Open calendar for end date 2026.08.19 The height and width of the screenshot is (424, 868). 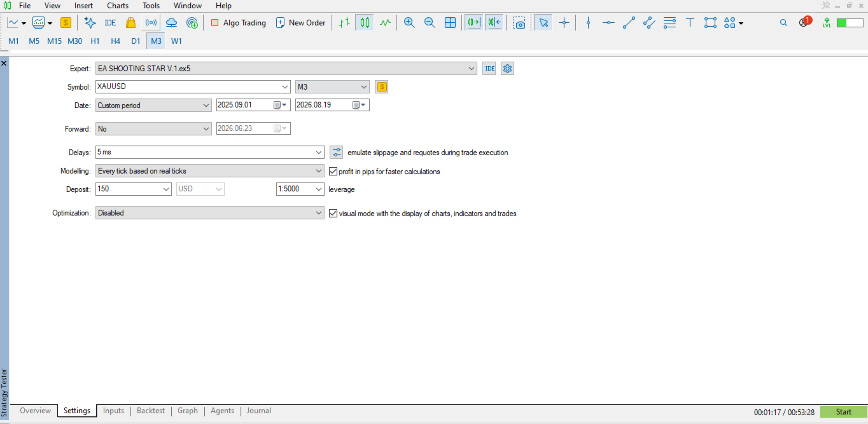(360, 106)
